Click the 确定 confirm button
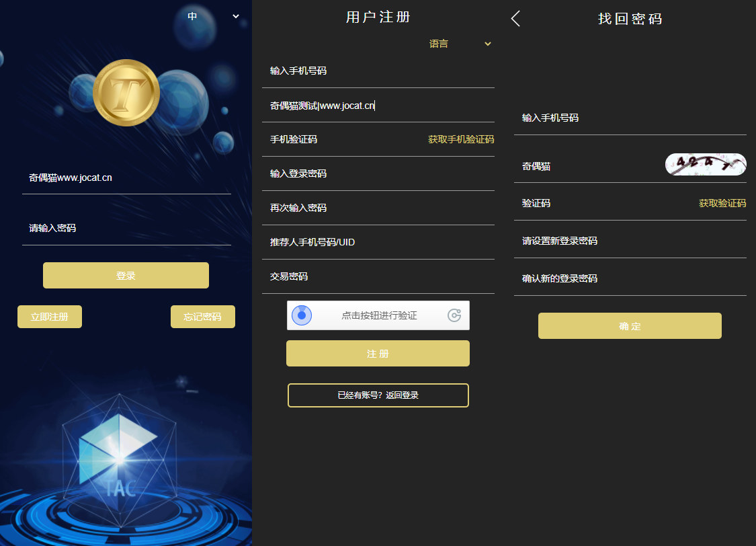Viewport: 756px width, 546px height. pyautogui.click(x=630, y=326)
